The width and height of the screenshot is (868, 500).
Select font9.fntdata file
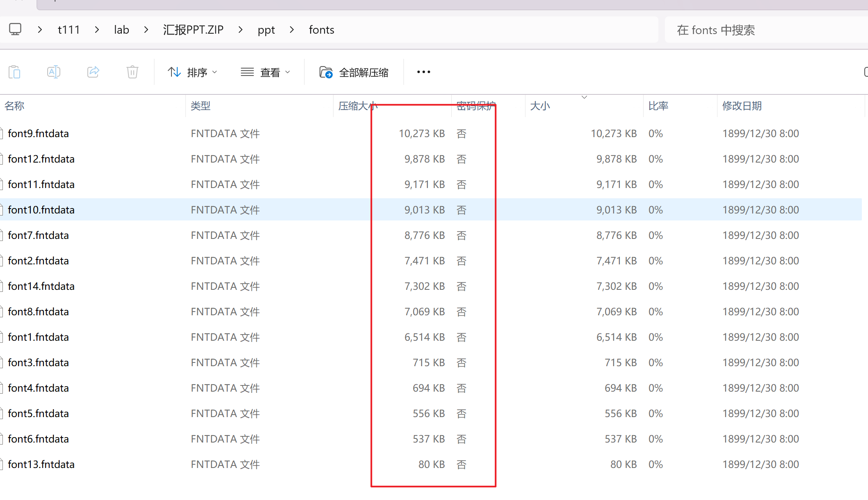38,134
